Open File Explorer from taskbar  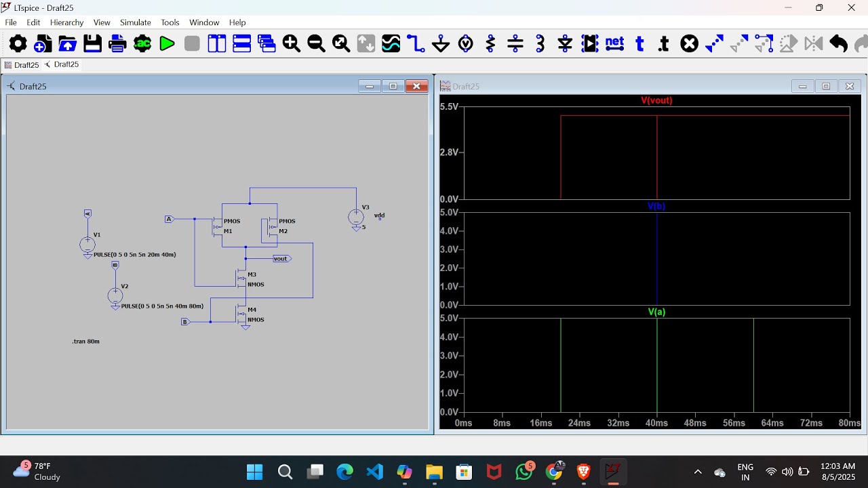434,472
